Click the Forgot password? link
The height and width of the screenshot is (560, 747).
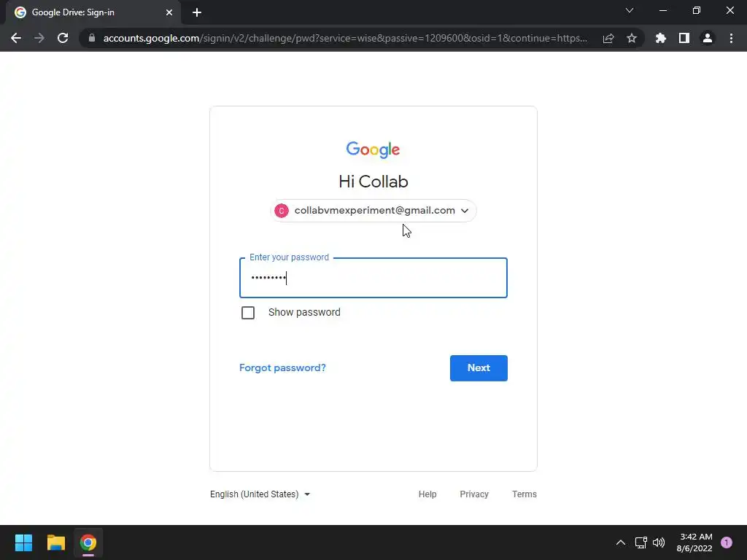coord(282,367)
